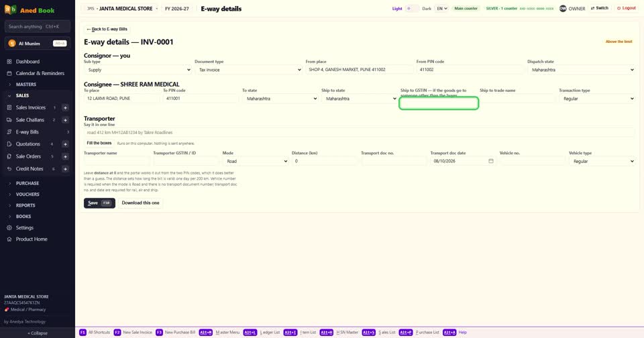Open the To state dropdown
Screen dimensions: 644x338
[280, 99]
